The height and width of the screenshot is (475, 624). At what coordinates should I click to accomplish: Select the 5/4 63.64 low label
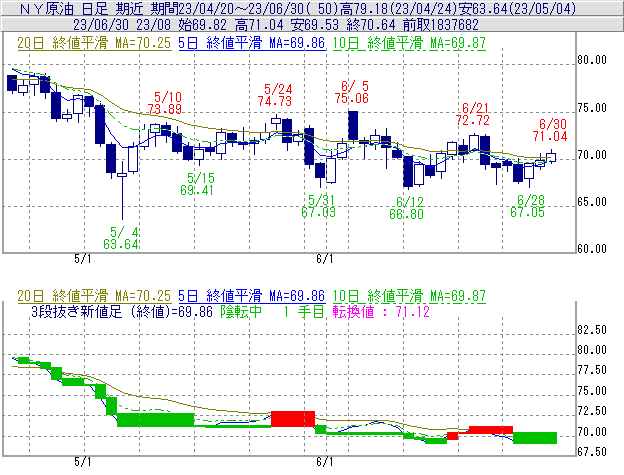pos(121,238)
